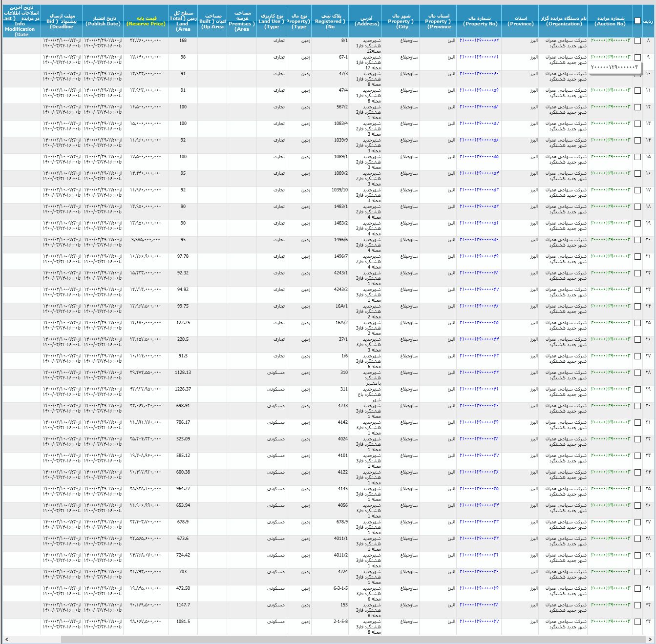Screen dimensions: 656x644
Task: Open property number link for plate 311
Action: [479, 389]
